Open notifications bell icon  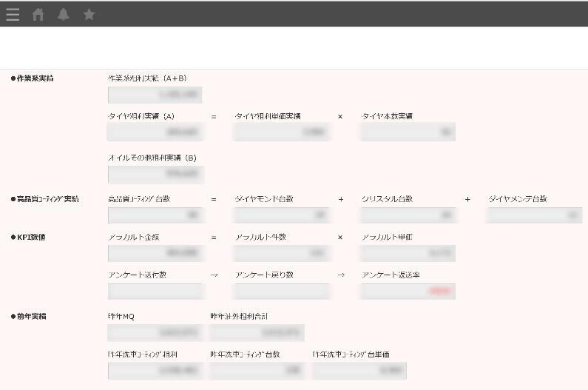[x=64, y=14]
